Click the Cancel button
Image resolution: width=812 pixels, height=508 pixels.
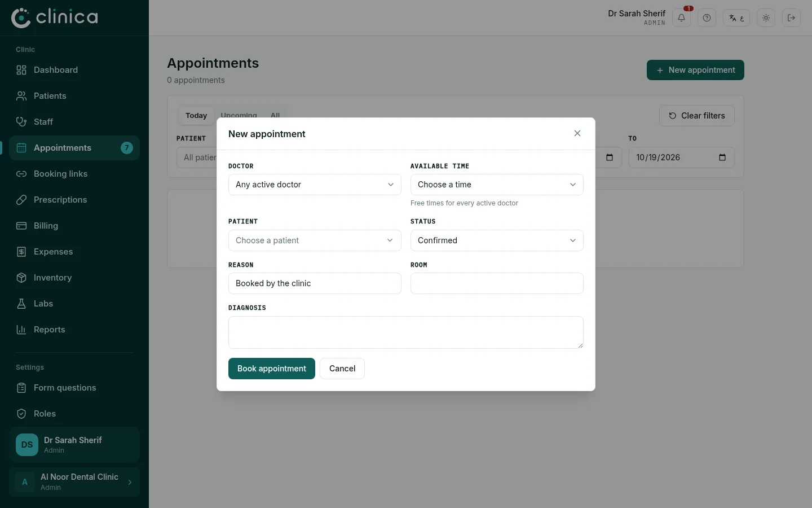[x=342, y=369]
